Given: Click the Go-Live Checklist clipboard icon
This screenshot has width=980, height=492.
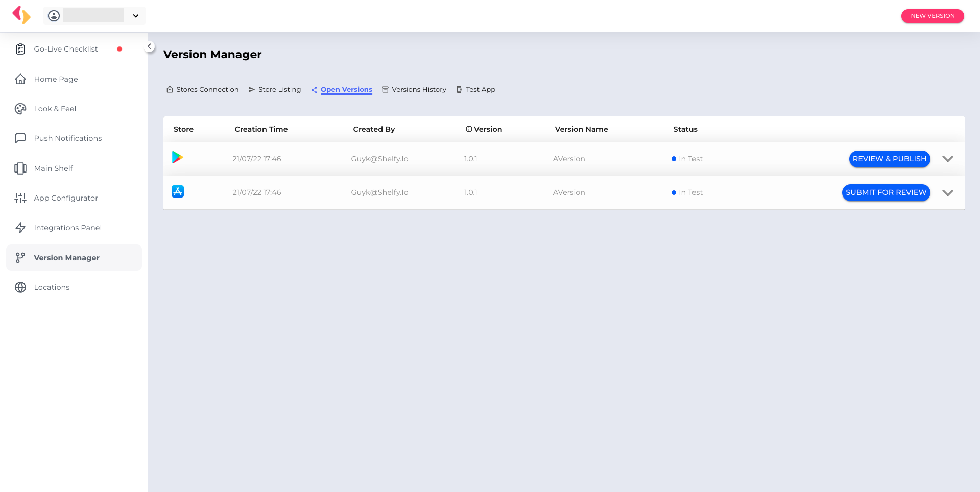Looking at the screenshot, I should (20, 49).
